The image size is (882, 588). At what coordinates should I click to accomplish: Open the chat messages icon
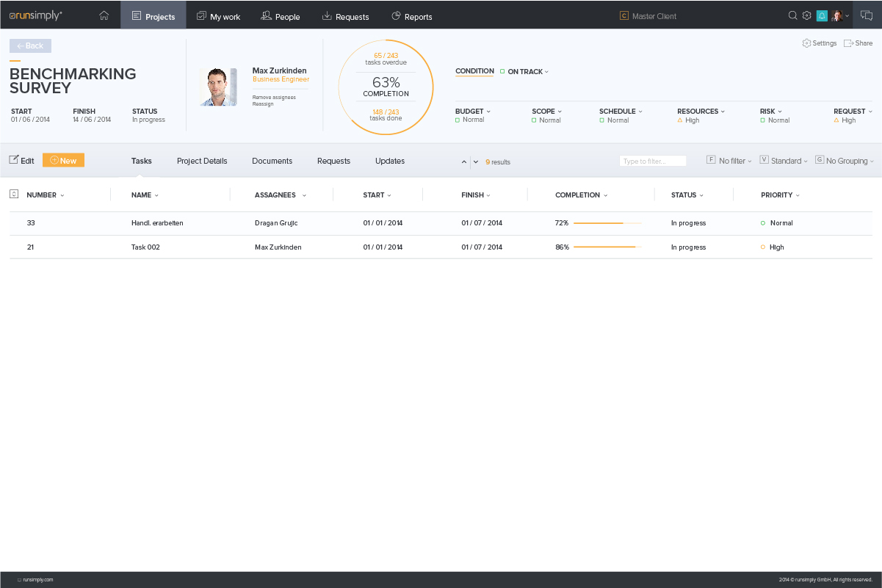click(x=867, y=15)
